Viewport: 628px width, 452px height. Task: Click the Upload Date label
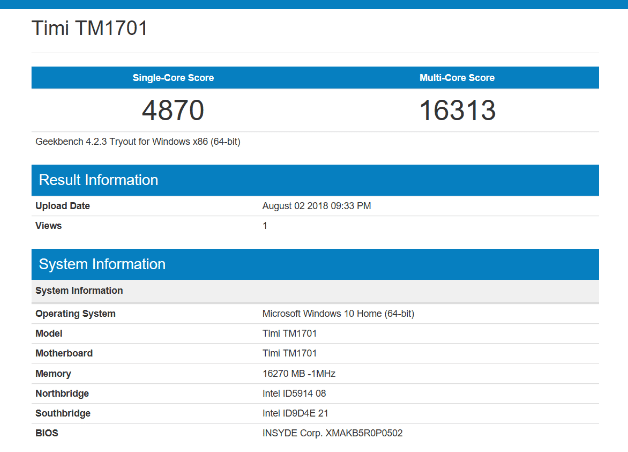62,206
